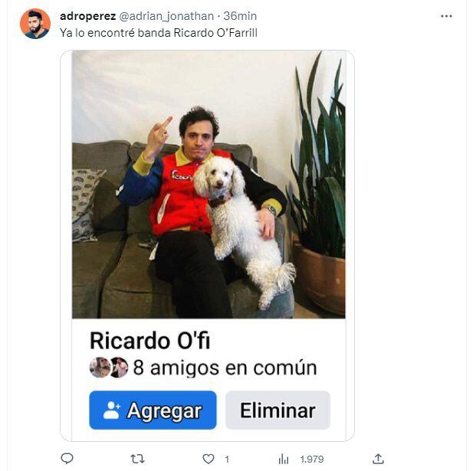Open the adroperez display name link

pyautogui.click(x=87, y=16)
